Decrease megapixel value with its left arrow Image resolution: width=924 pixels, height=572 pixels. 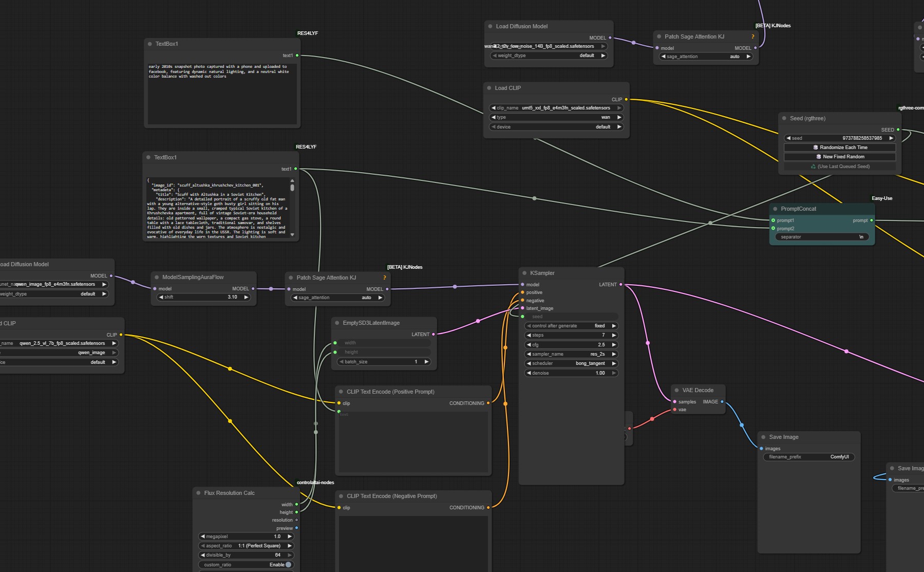(203, 537)
